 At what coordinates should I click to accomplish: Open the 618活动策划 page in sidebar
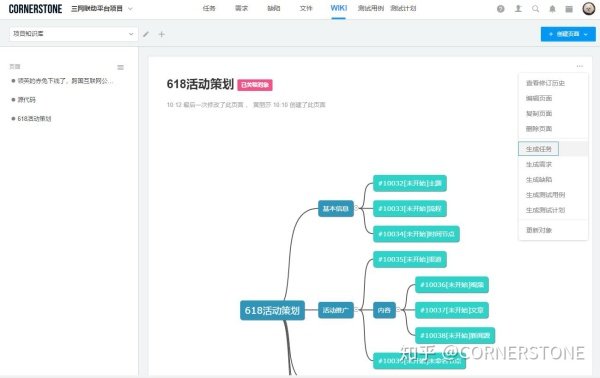click(34, 119)
